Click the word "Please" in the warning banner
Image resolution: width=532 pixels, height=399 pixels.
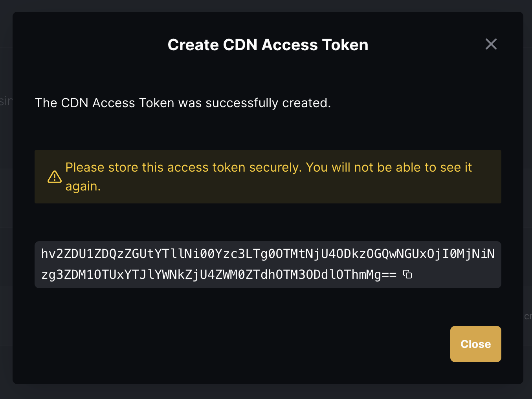pyautogui.click(x=85, y=167)
